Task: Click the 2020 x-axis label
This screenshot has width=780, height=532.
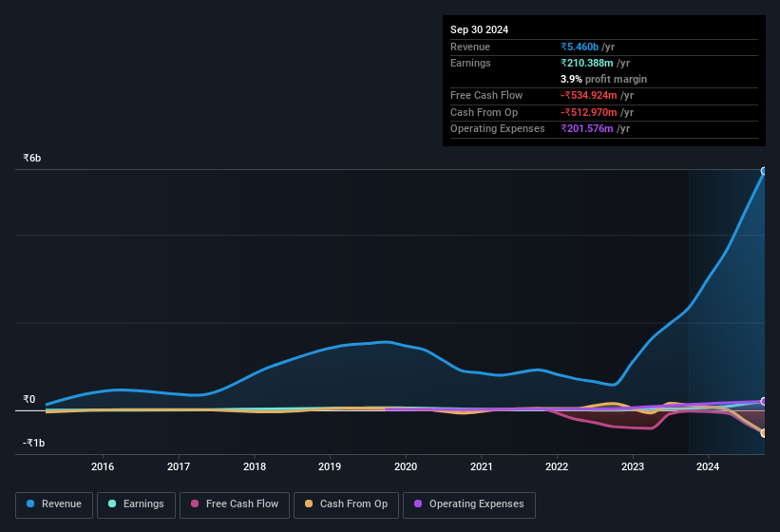Action: (x=406, y=466)
